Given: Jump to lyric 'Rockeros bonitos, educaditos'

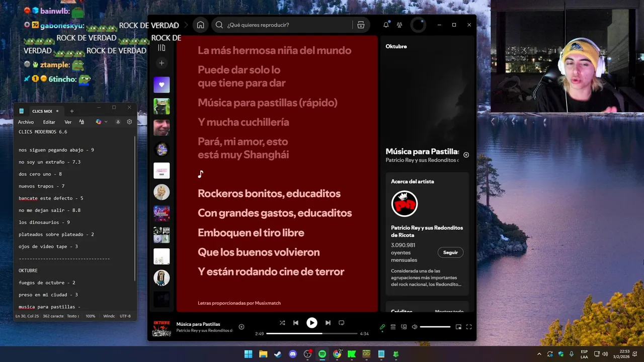Looking at the screenshot, I should pyautogui.click(x=269, y=194).
